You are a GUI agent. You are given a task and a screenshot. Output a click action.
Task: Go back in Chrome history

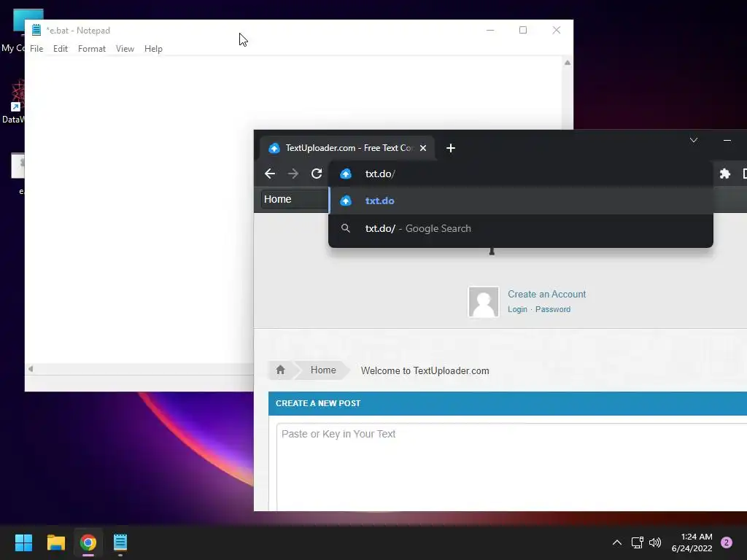click(x=270, y=174)
